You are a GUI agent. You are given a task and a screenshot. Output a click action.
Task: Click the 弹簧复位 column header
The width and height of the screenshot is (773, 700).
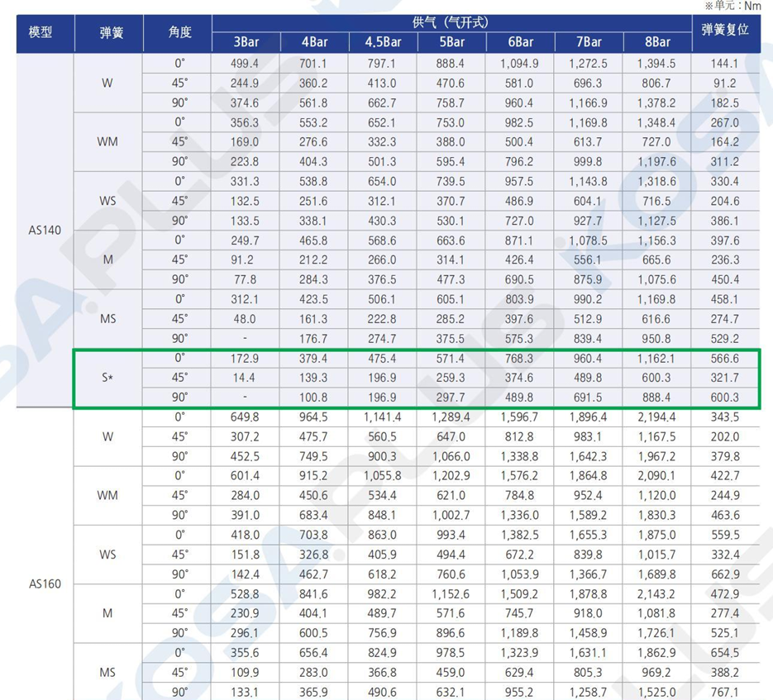click(725, 31)
